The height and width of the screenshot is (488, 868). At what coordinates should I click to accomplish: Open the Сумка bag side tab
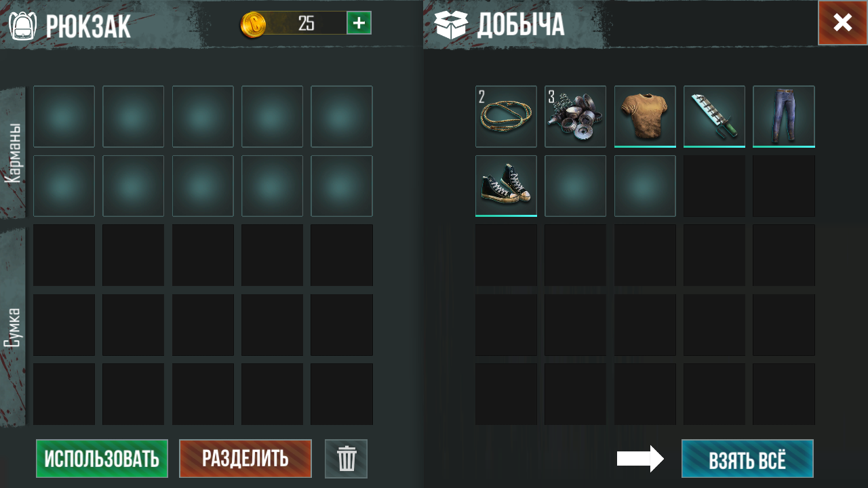(x=13, y=327)
